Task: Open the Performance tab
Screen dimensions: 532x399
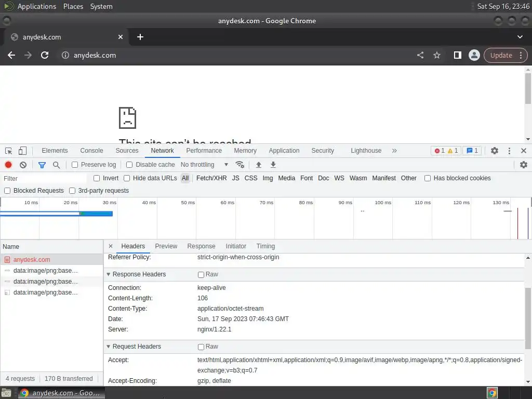Action: pyautogui.click(x=204, y=151)
